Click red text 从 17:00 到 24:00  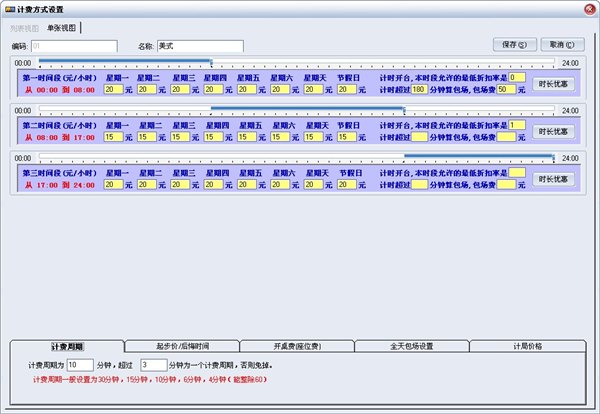click(60, 185)
